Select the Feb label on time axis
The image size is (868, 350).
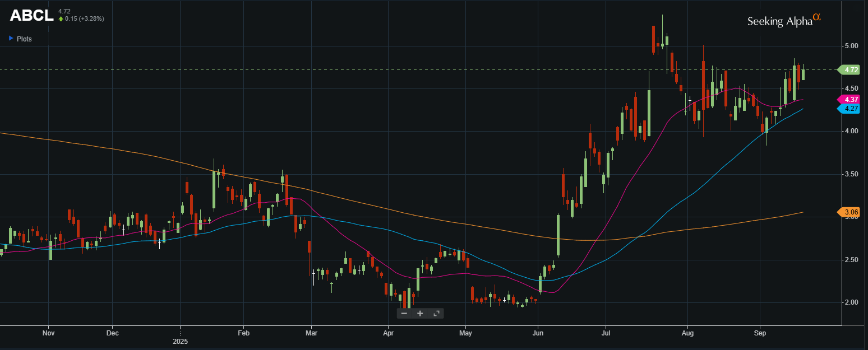[243, 333]
